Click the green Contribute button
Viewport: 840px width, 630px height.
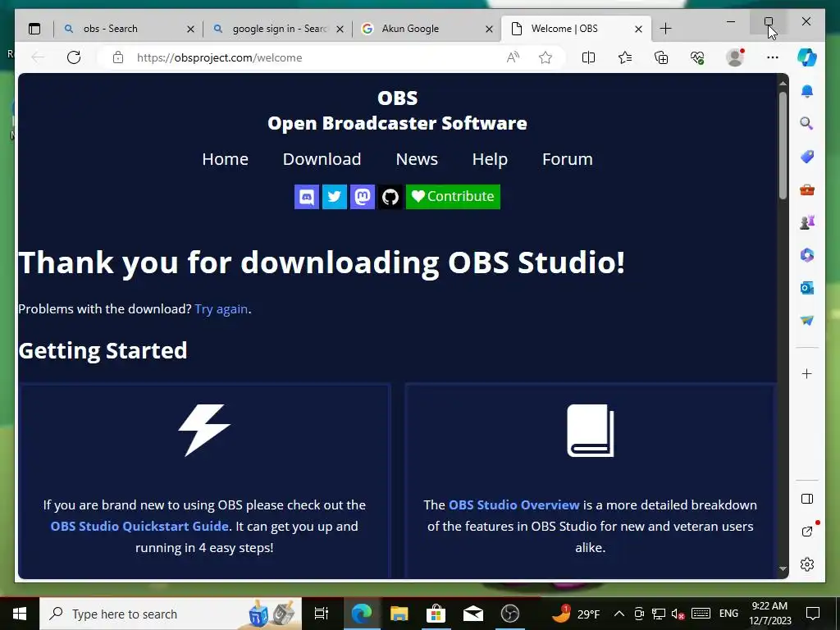tap(453, 197)
